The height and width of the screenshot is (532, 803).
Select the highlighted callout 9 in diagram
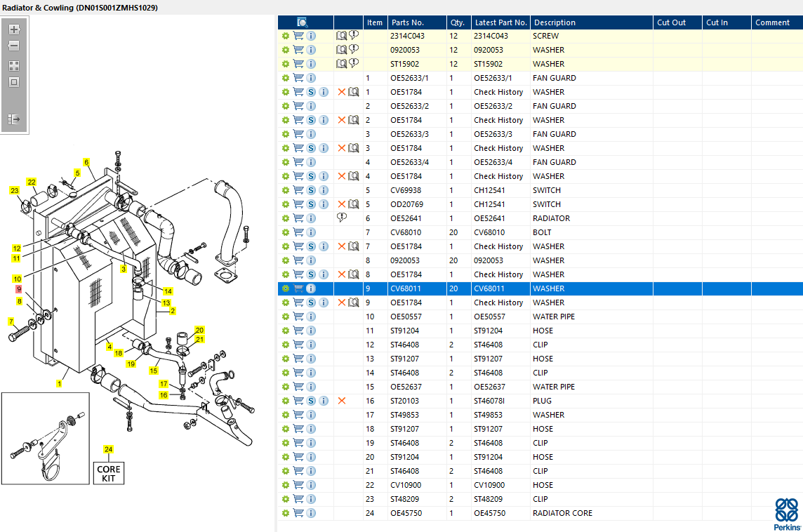19,289
